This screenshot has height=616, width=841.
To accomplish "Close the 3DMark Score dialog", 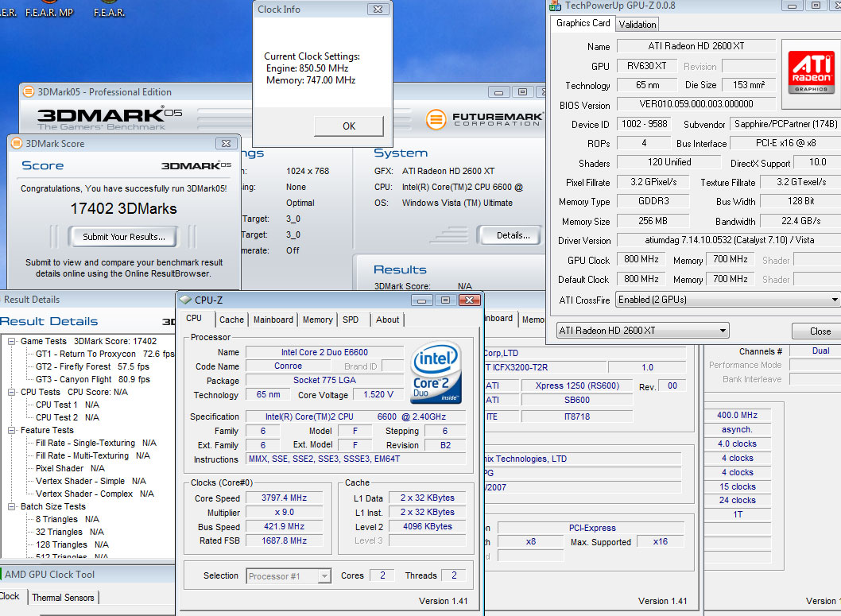I will (x=226, y=143).
